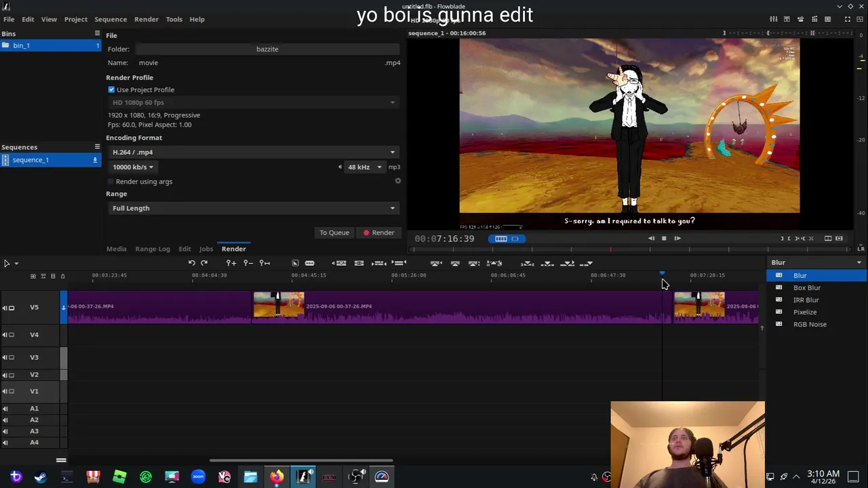Click the monitor view split icon
Image resolution: width=868 pixels, height=488 pixels.
828,239
